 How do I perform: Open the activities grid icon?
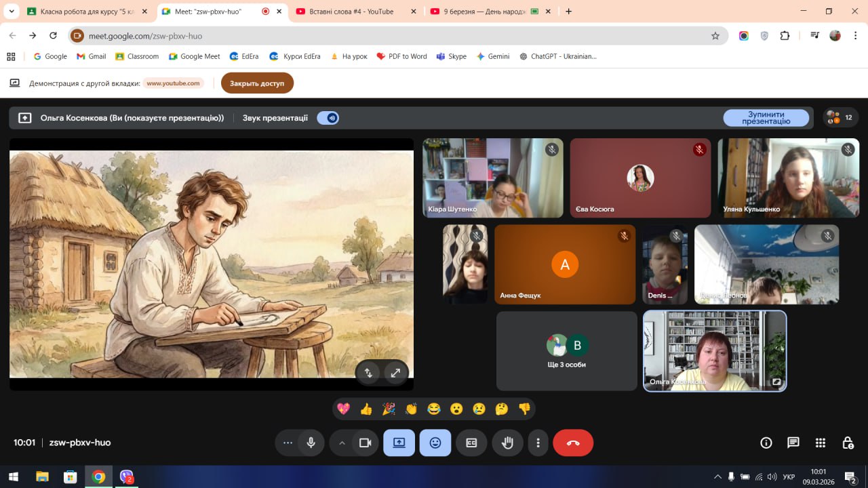click(x=821, y=443)
